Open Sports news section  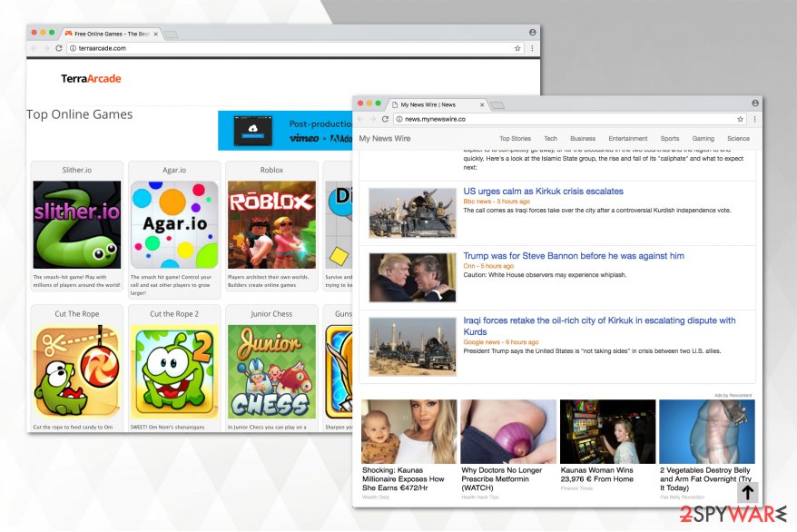click(x=669, y=138)
